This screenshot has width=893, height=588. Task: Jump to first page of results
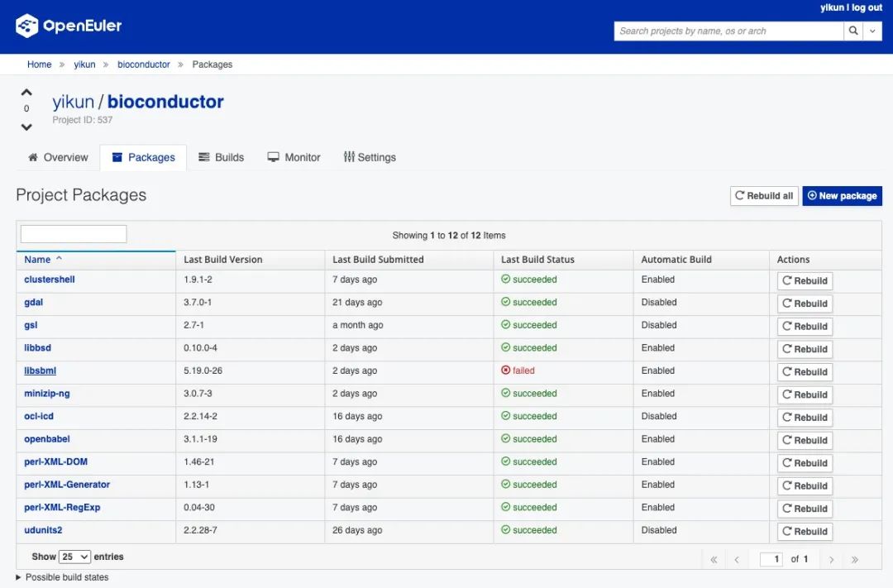[714, 560]
